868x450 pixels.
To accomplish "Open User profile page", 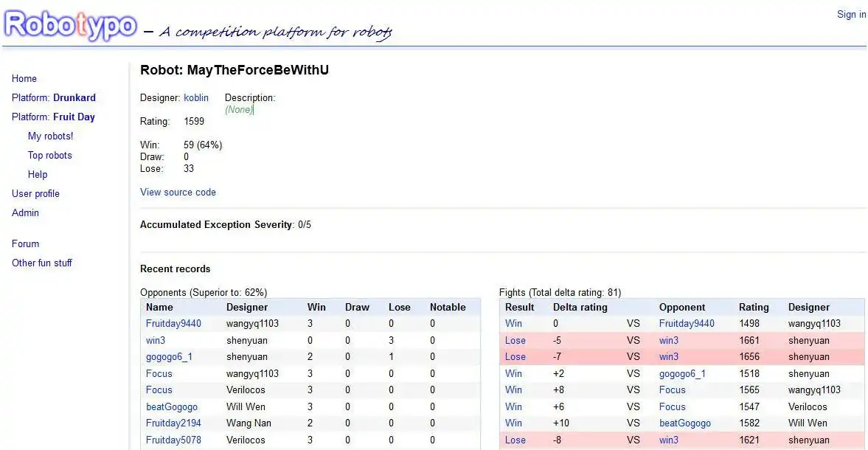I will (x=35, y=194).
